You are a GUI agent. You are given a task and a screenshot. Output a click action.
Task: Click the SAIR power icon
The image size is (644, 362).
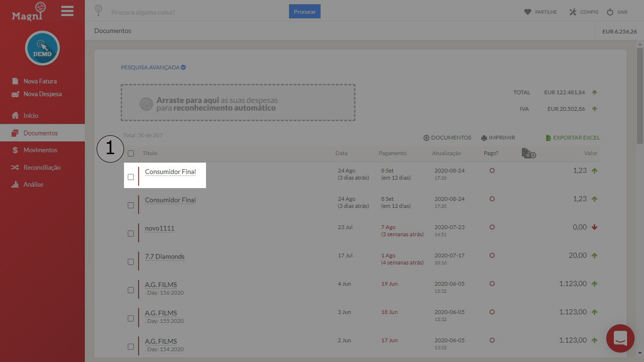click(610, 12)
